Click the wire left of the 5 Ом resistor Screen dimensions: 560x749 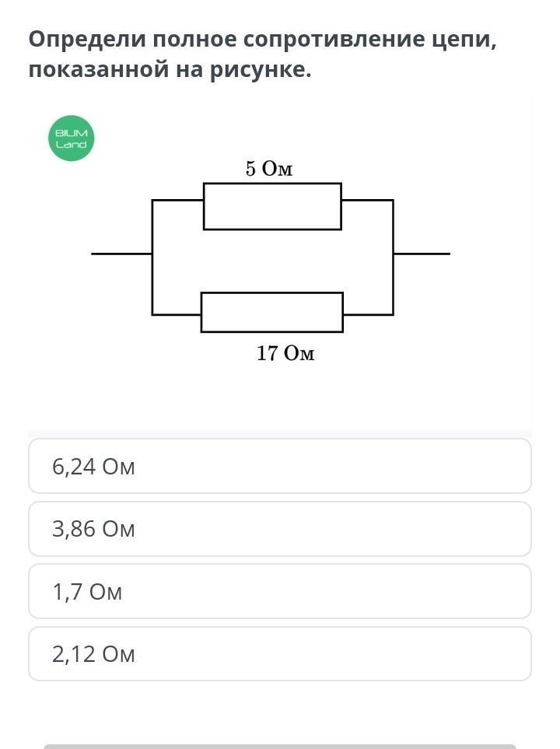(177, 201)
